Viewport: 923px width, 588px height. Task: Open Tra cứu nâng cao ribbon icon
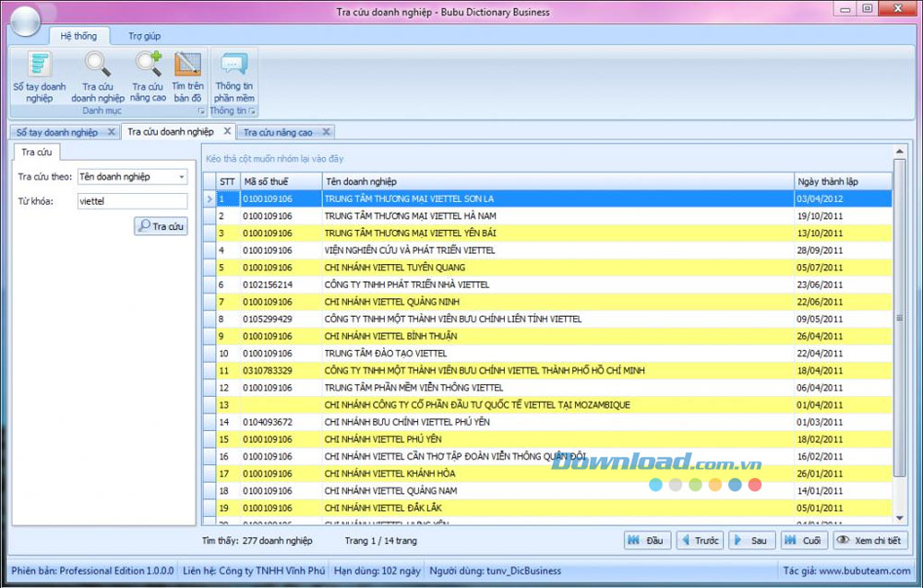(148, 65)
